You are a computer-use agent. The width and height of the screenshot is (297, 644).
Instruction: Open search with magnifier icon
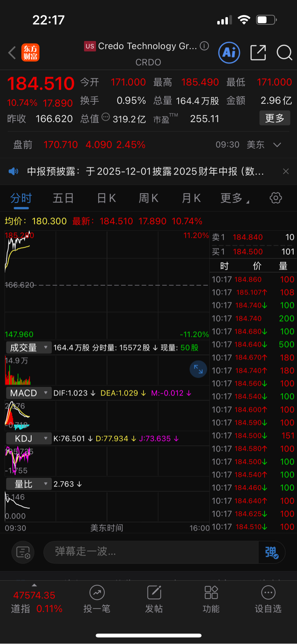pos(284,53)
